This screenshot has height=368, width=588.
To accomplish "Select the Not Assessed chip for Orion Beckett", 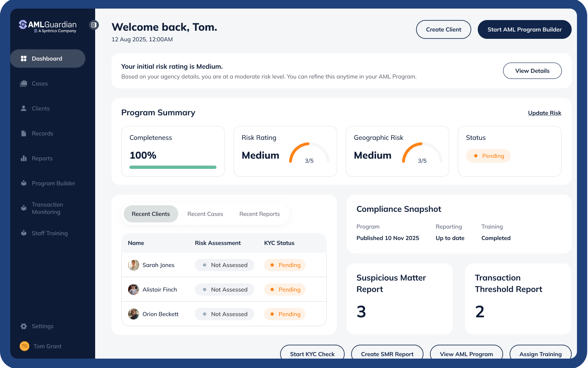I will (224, 314).
